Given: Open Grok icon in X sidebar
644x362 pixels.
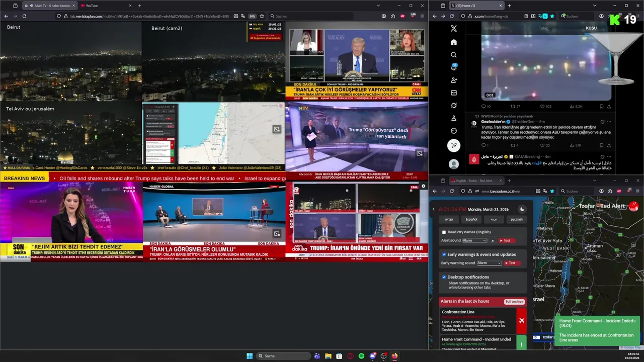Looking at the screenshot, I should pyautogui.click(x=454, y=106).
